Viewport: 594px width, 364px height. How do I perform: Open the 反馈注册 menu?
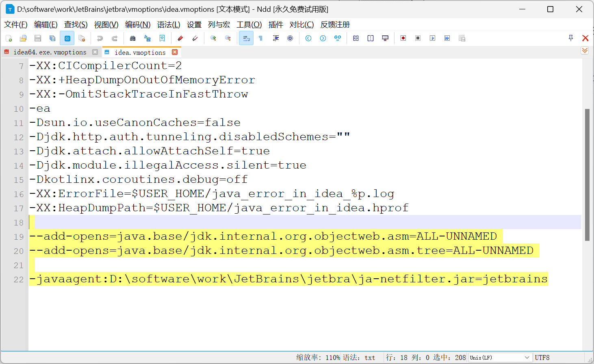(x=335, y=25)
